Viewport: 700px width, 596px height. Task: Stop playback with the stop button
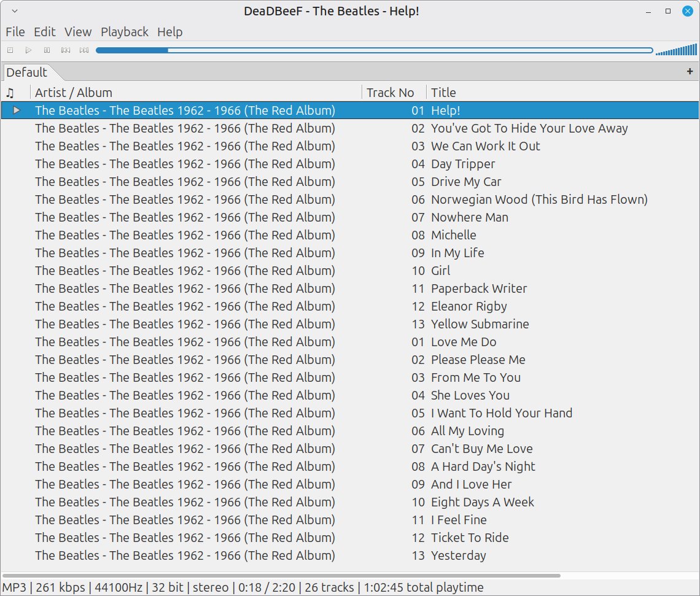[x=10, y=50]
